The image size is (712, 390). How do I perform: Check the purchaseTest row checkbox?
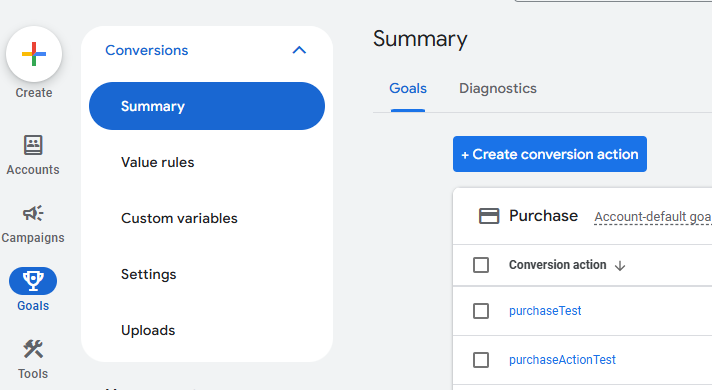click(x=481, y=311)
